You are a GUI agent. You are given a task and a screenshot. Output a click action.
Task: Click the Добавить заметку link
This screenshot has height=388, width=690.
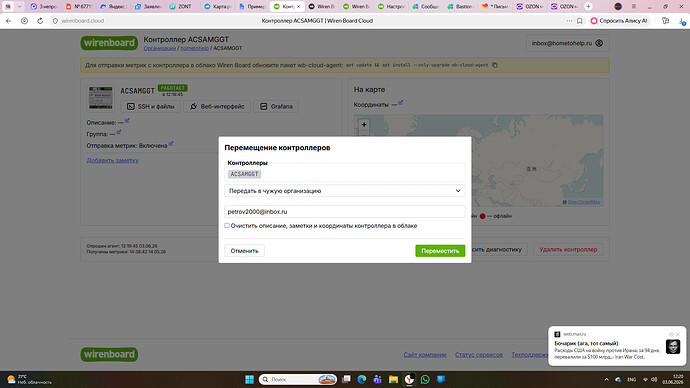point(113,160)
